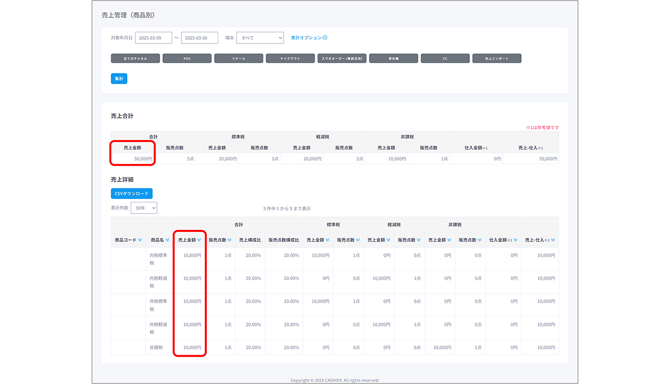670x384 pixels.
Task: Toggle the 券売機 channel filter
Action: [394, 59]
